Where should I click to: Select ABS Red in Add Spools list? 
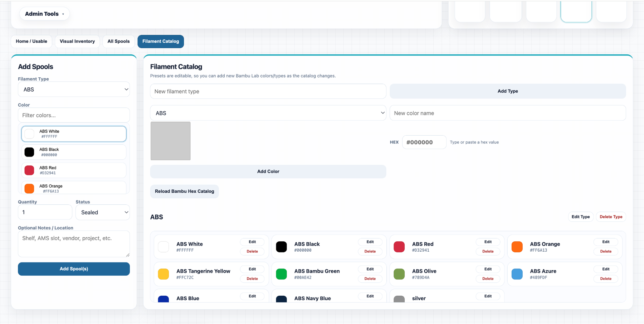click(74, 170)
